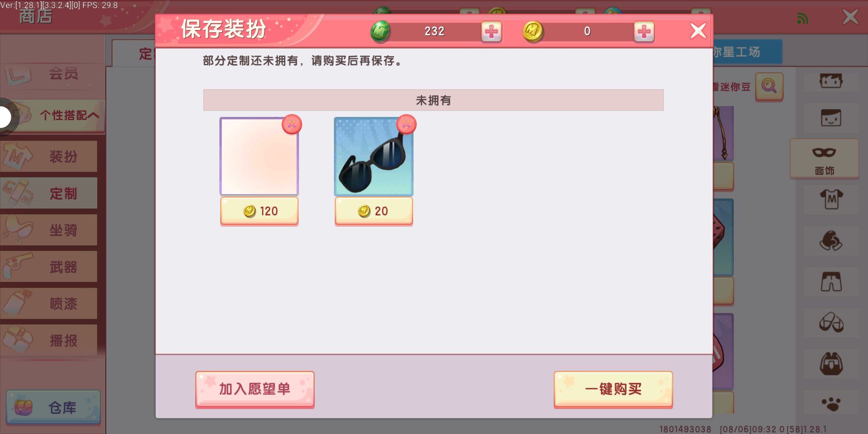Select the shorts category icon
The height and width of the screenshot is (434, 868).
click(x=831, y=281)
